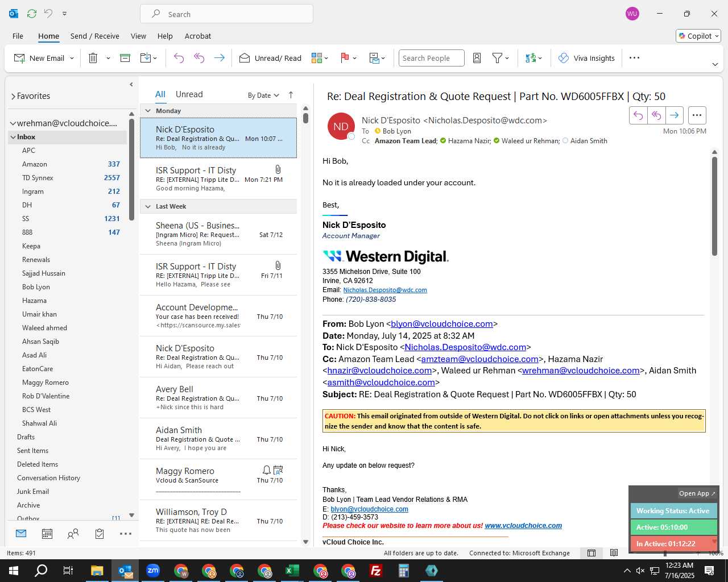Expand the Favorites section
The height and width of the screenshot is (582, 728).
pyautogui.click(x=13, y=97)
